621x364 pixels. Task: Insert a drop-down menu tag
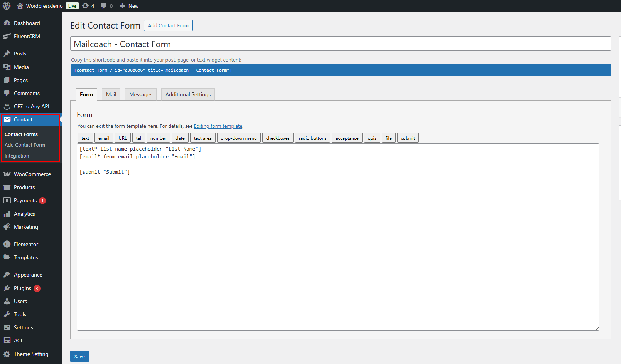pyautogui.click(x=239, y=138)
